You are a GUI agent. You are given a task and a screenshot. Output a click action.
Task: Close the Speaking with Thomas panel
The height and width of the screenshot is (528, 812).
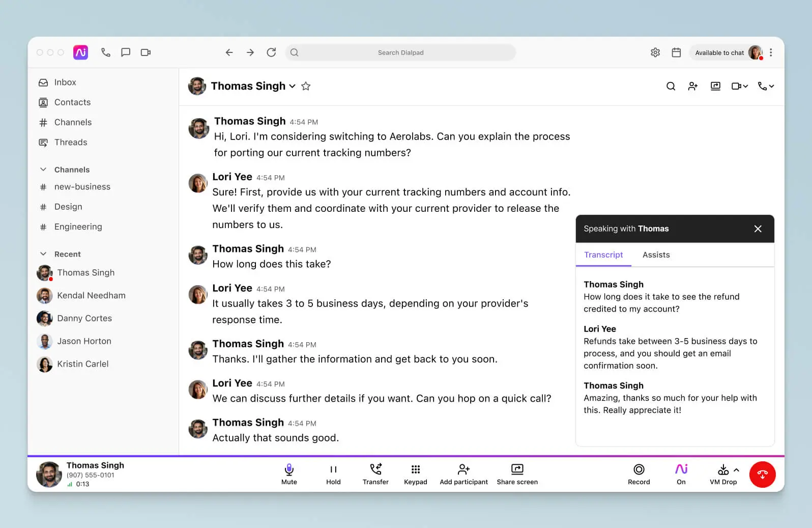tap(758, 229)
